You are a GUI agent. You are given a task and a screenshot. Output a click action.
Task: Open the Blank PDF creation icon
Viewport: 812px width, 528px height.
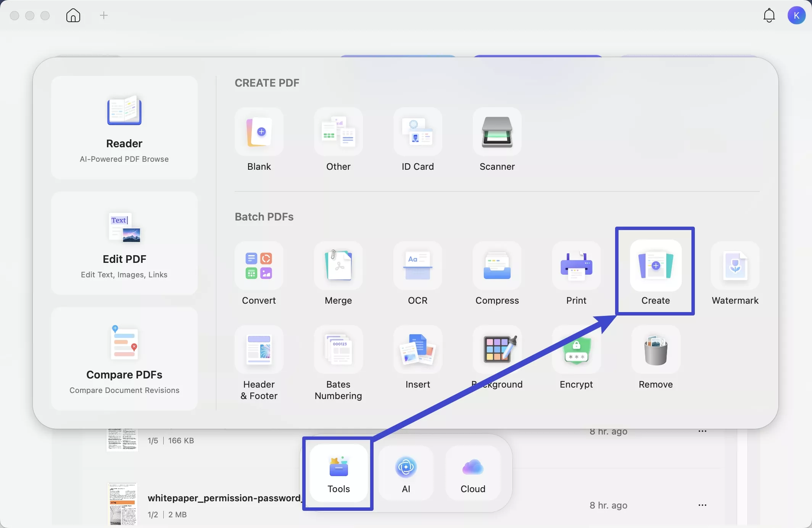pos(259,132)
